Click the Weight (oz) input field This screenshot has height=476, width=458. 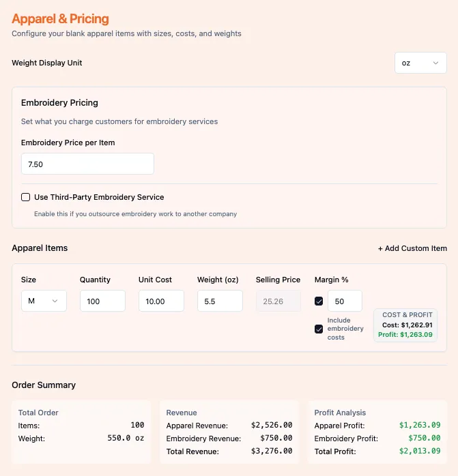[x=220, y=301]
